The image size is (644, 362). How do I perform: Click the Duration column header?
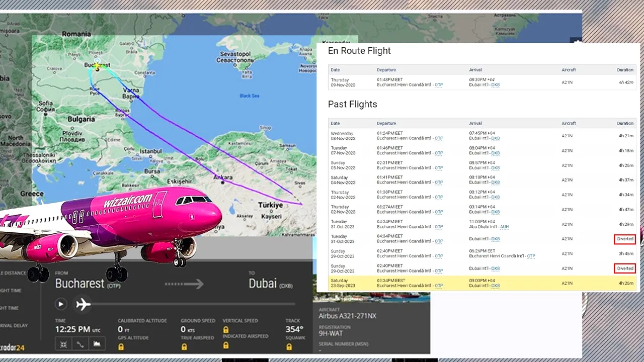[x=625, y=123]
